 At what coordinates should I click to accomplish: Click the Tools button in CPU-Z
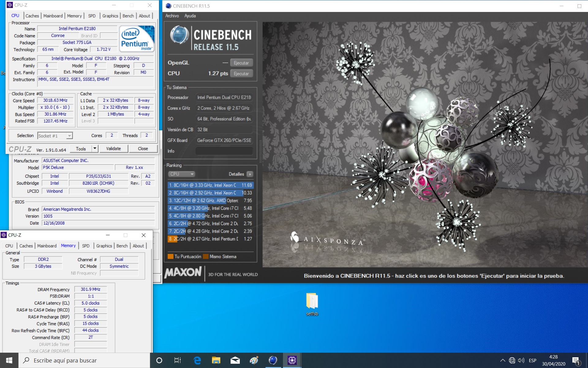81,148
